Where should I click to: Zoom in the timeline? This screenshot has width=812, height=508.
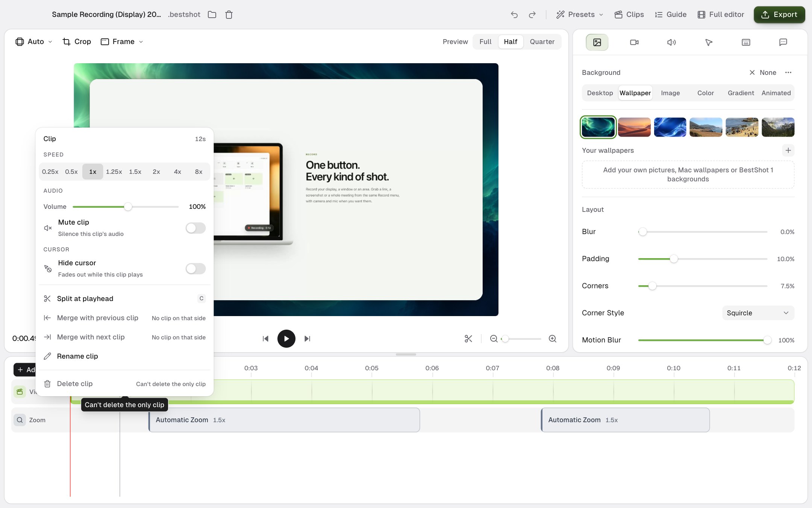553,339
